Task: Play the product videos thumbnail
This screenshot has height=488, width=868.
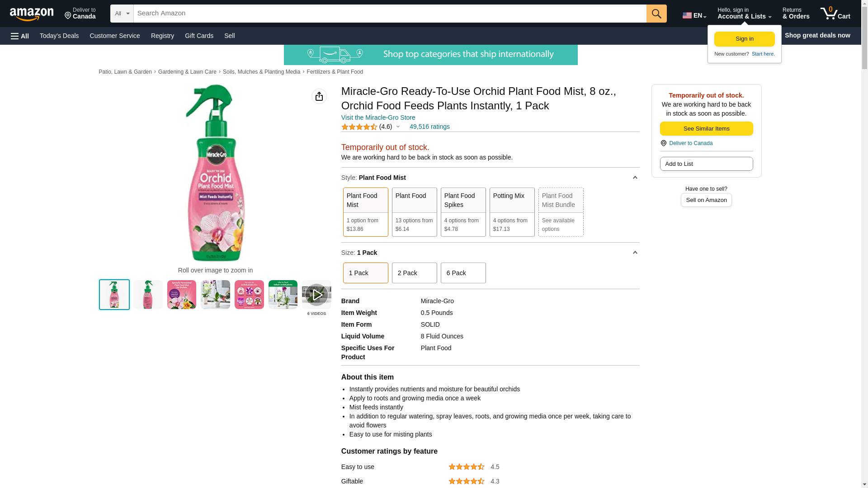Action: (316, 295)
